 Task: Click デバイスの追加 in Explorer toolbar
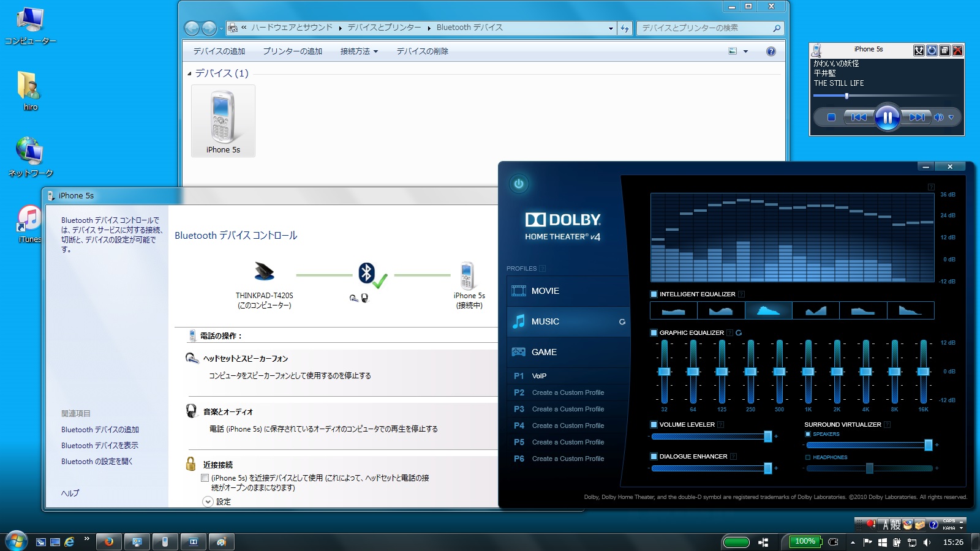pos(219,51)
